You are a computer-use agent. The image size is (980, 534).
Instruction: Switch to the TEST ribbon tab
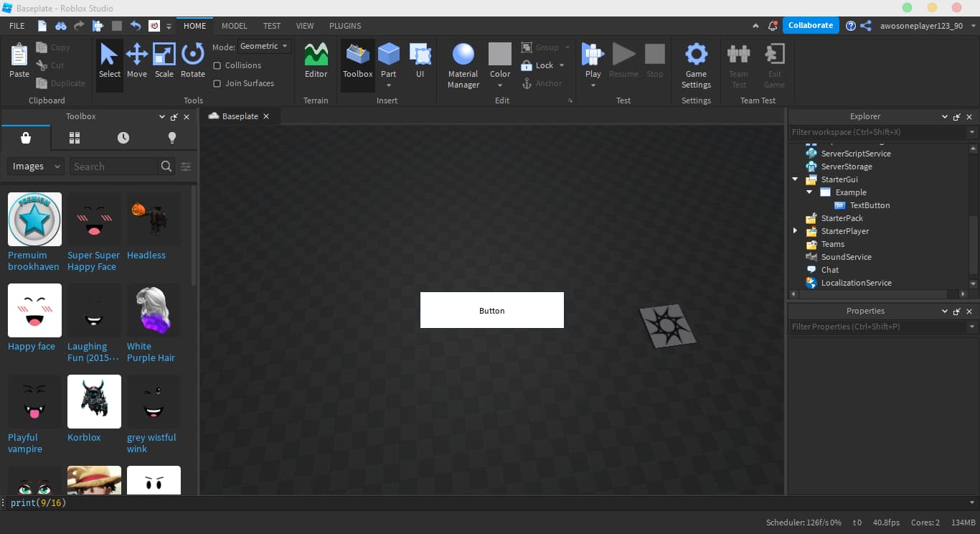272,26
